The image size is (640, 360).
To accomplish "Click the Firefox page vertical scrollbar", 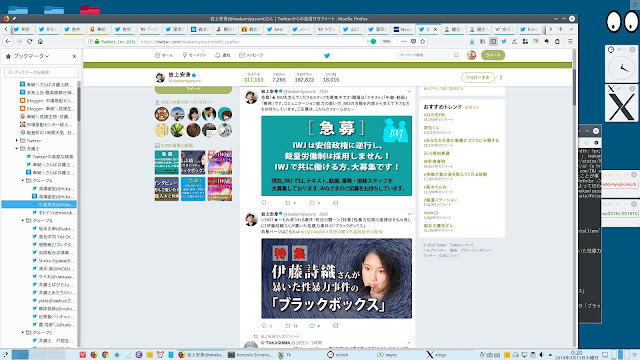I will tap(574, 88).
